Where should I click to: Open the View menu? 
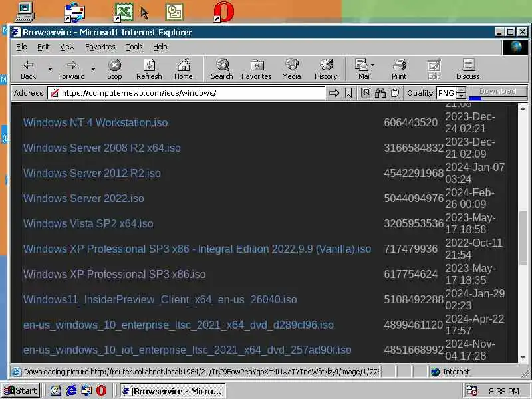67,47
